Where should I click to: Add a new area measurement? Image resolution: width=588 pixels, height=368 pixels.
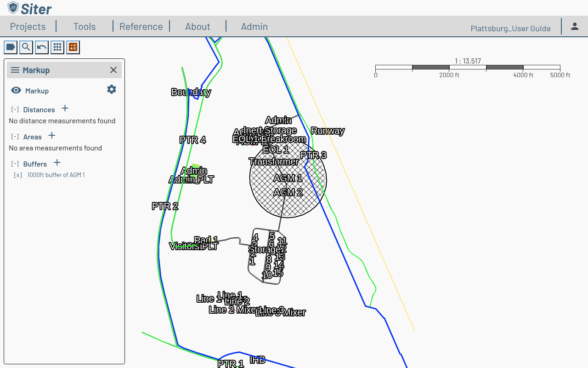click(x=52, y=136)
